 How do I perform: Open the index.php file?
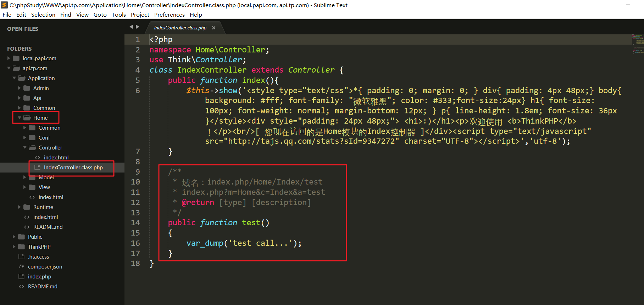point(39,277)
